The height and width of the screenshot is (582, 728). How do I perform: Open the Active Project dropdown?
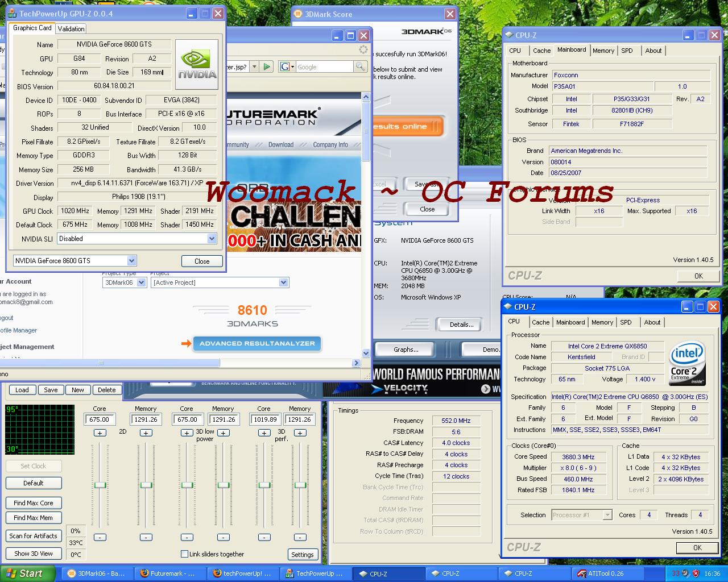click(x=283, y=282)
